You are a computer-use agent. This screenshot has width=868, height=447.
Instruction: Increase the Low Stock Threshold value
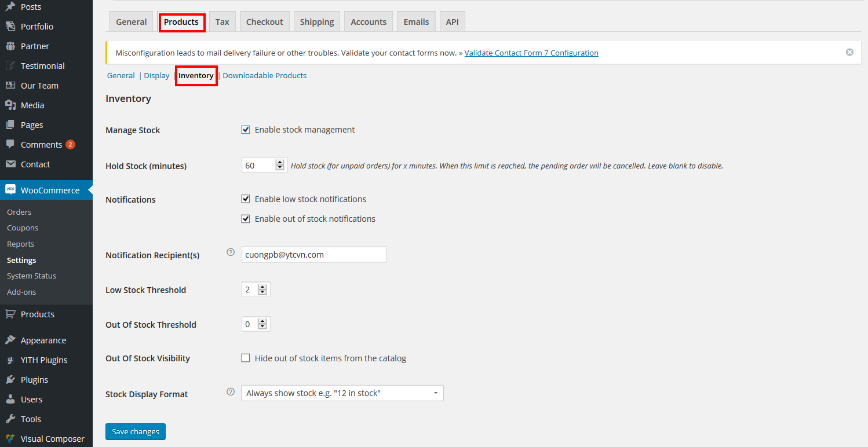click(262, 287)
